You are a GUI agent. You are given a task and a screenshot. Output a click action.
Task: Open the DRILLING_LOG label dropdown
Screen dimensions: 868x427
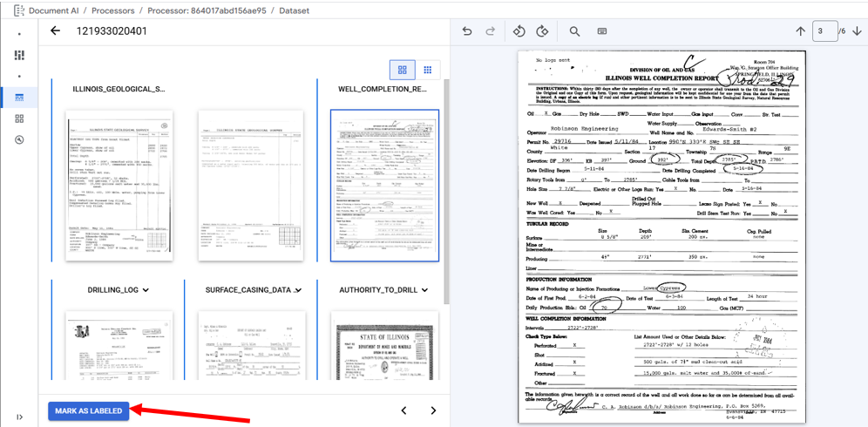146,290
